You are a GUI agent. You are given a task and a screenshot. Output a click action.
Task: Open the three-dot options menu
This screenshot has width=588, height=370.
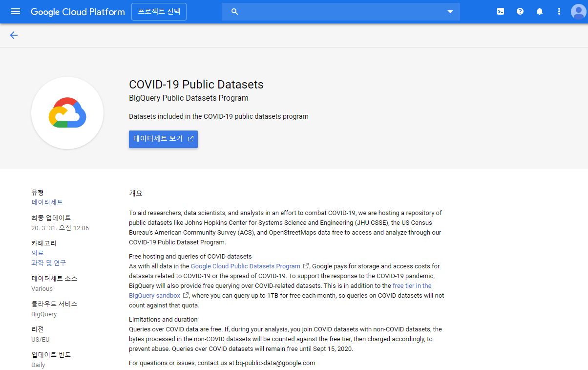559,11
